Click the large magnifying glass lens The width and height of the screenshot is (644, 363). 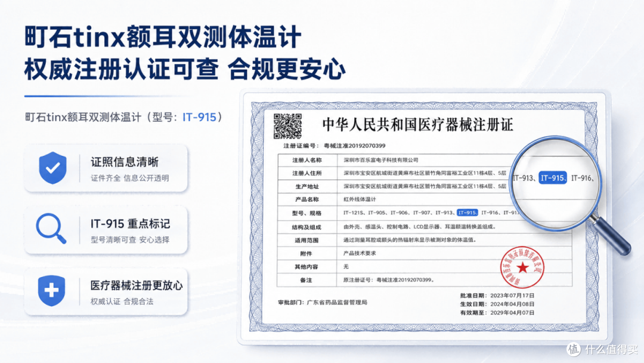click(x=555, y=183)
